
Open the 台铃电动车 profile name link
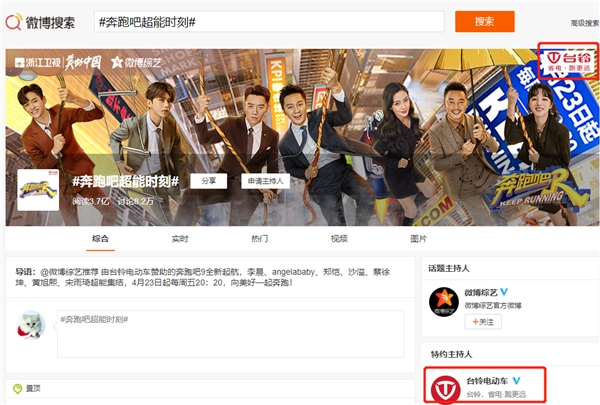(487, 381)
